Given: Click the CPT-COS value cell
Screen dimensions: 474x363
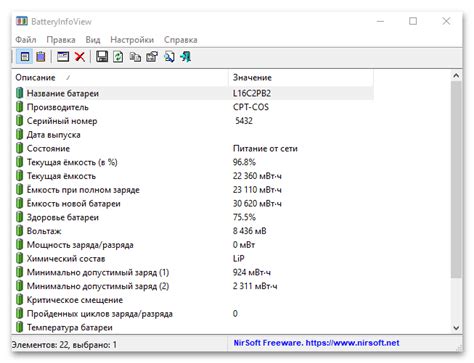Looking at the screenshot, I should (x=251, y=107).
